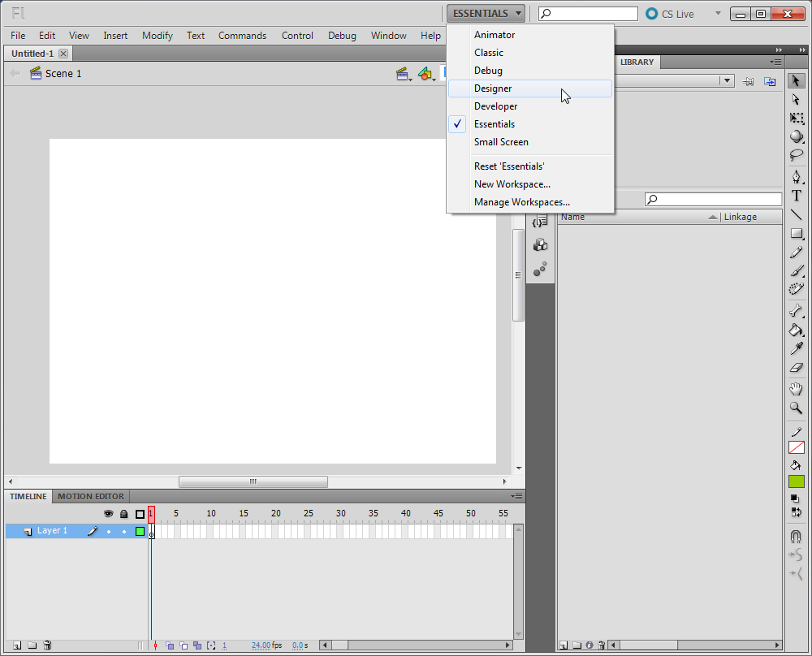This screenshot has height=656, width=812.
Task: Select the Text tool
Action: (x=796, y=196)
